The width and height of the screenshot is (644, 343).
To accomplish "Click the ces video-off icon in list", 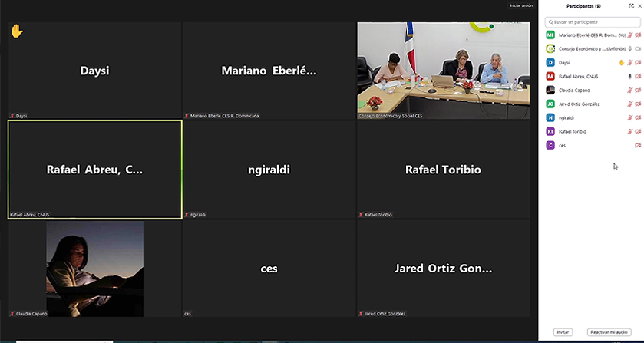I will coord(638,145).
